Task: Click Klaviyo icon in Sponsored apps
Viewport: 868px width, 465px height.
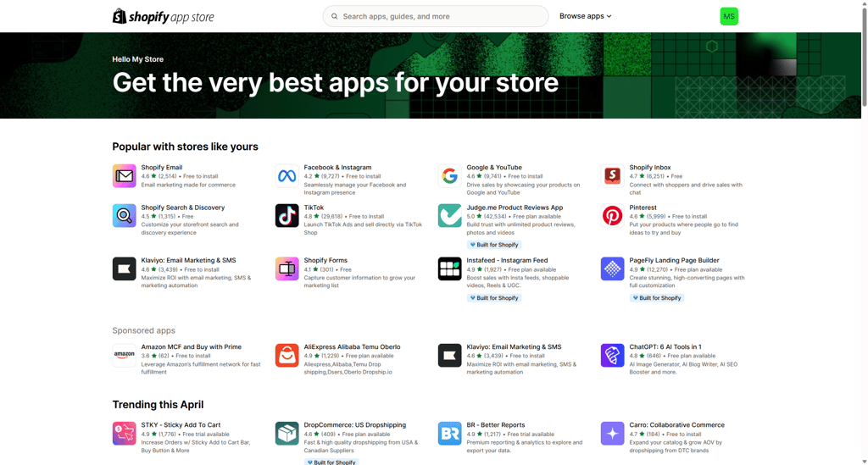Action: point(449,355)
